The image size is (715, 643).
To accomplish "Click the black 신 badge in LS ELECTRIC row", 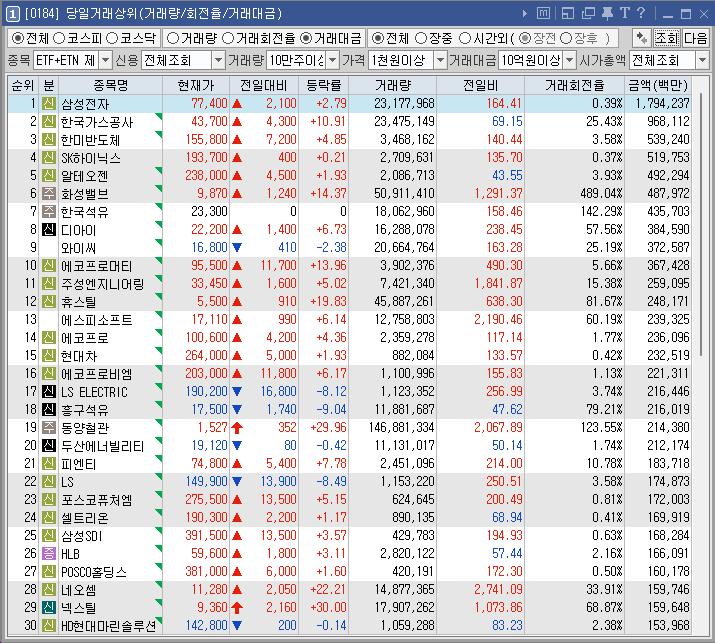I will tap(49, 391).
